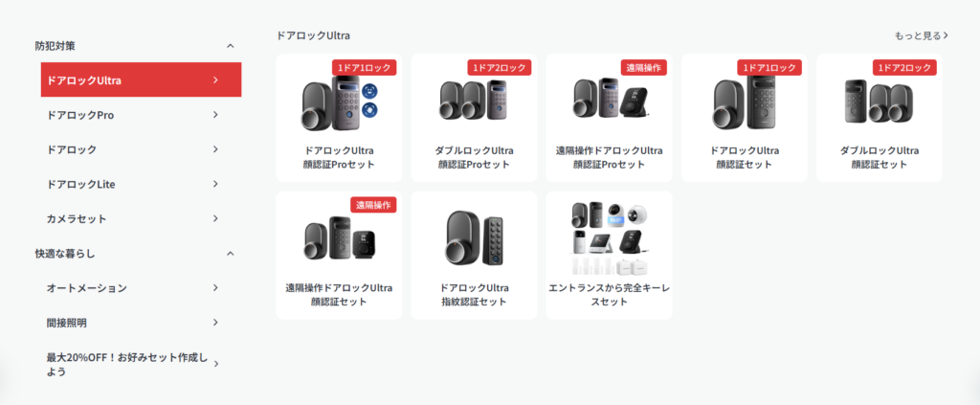Select the ドアロック category item
This screenshot has height=405, width=980.
pos(142,149)
